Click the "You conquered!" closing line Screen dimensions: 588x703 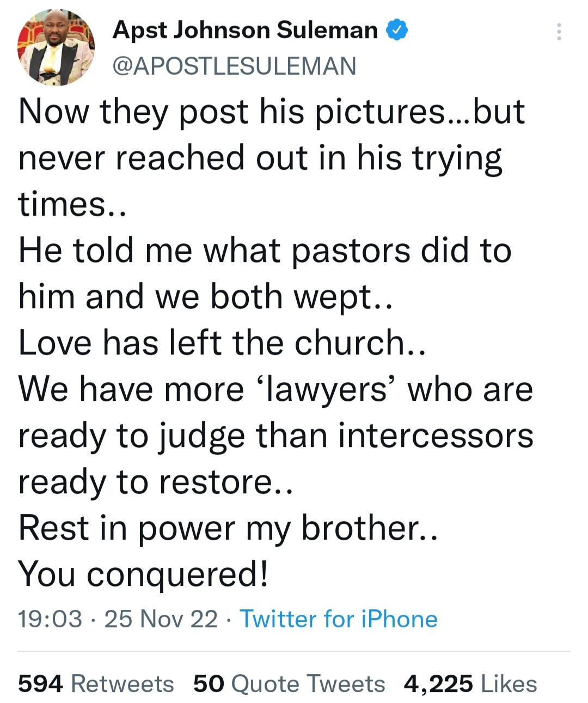(x=143, y=574)
